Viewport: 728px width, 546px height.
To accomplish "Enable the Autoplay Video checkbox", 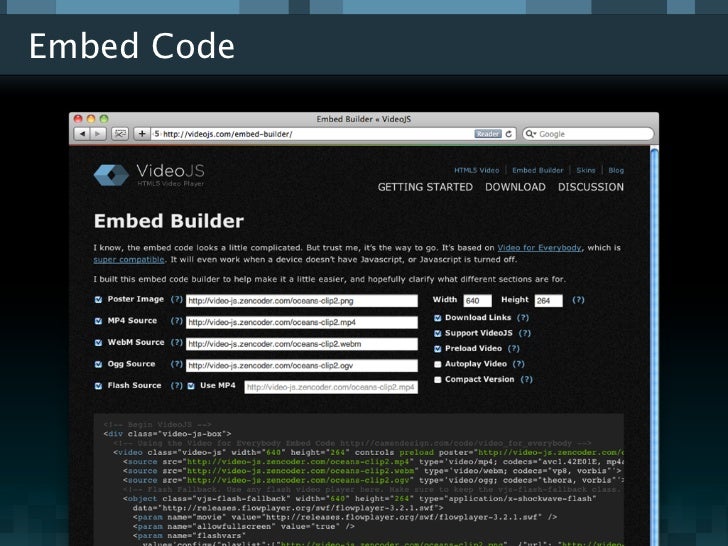I will point(437,364).
